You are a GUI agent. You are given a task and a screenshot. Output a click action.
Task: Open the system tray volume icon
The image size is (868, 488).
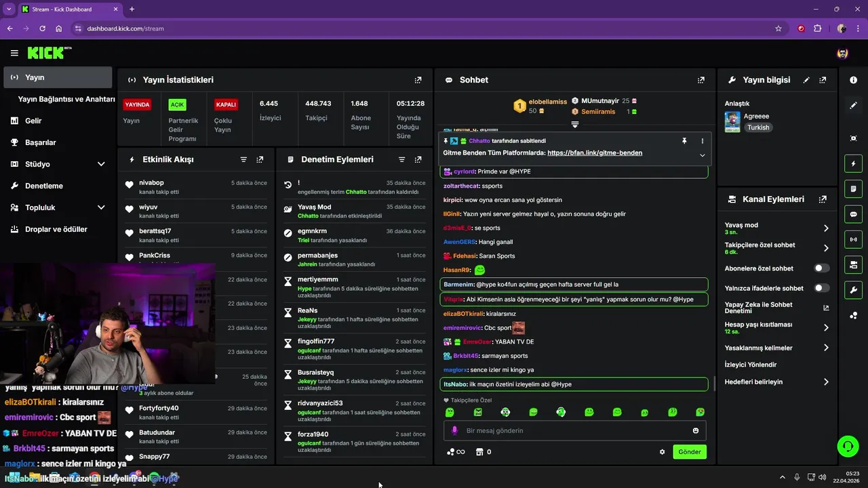[824, 477]
